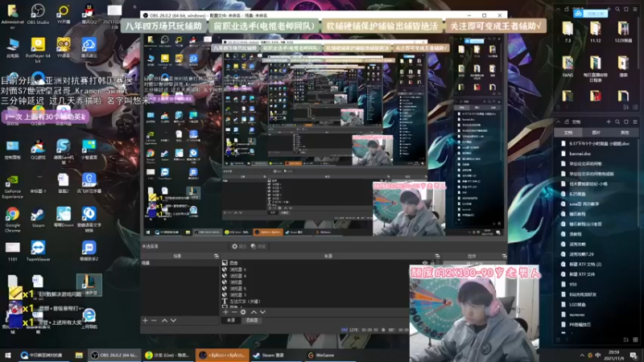Open the Google Chrome desktop shortcut

click(x=12, y=220)
